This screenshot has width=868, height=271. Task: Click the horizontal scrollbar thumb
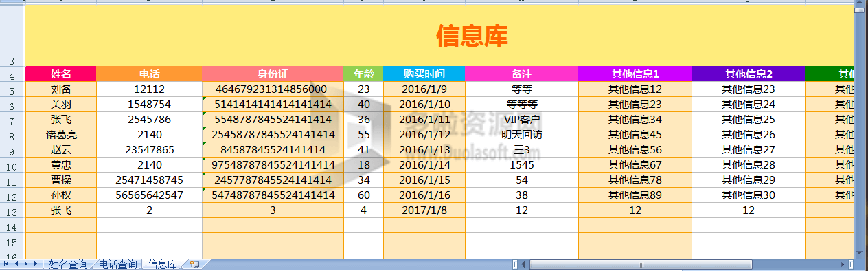[641, 264]
